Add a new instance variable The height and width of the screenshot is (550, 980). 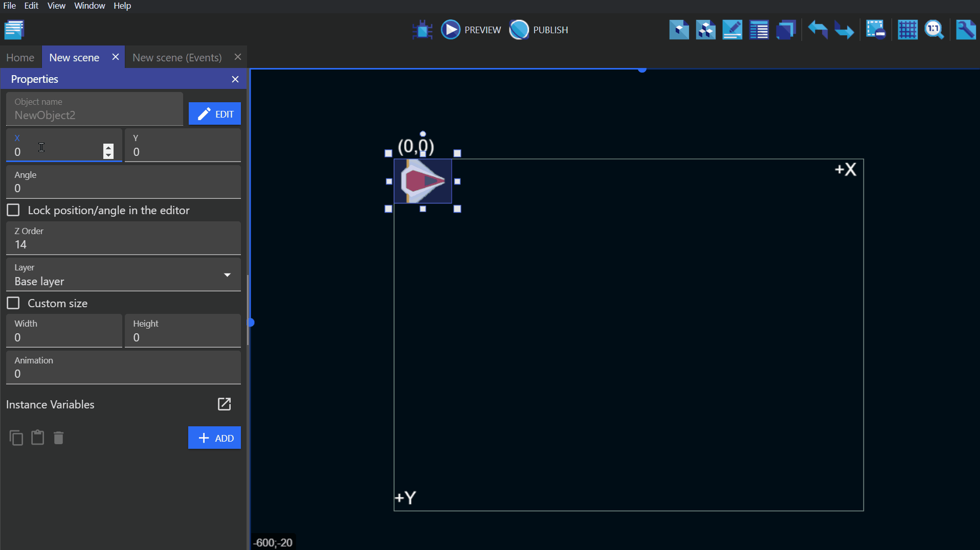point(215,438)
